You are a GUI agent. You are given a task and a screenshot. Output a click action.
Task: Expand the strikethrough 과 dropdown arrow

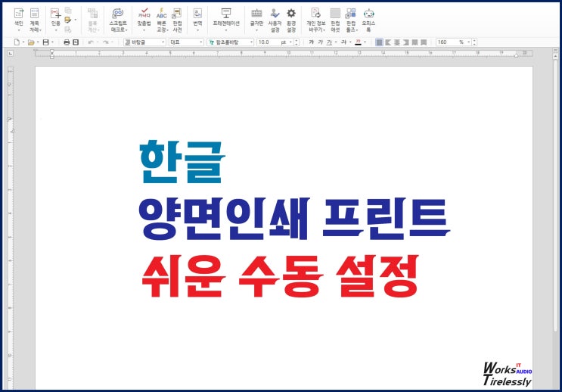point(350,42)
